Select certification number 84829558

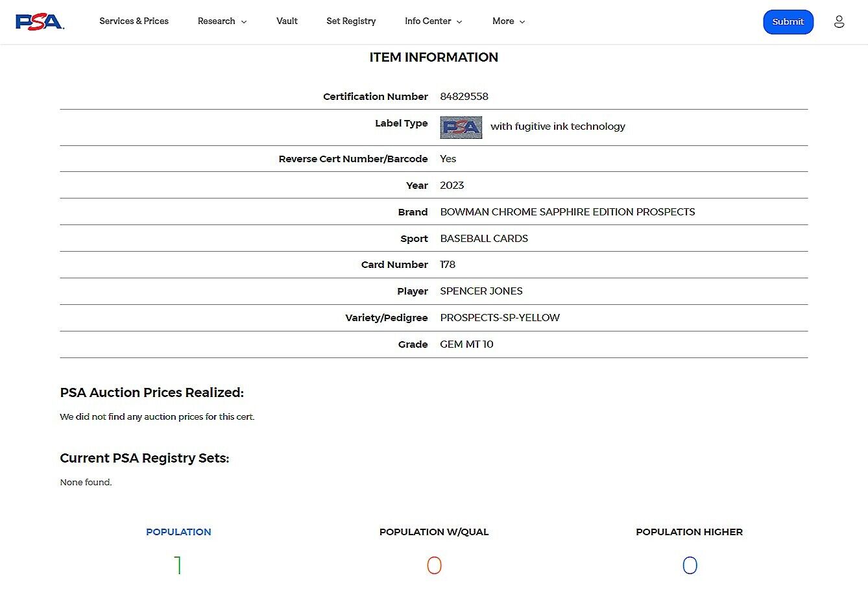pyautogui.click(x=464, y=97)
